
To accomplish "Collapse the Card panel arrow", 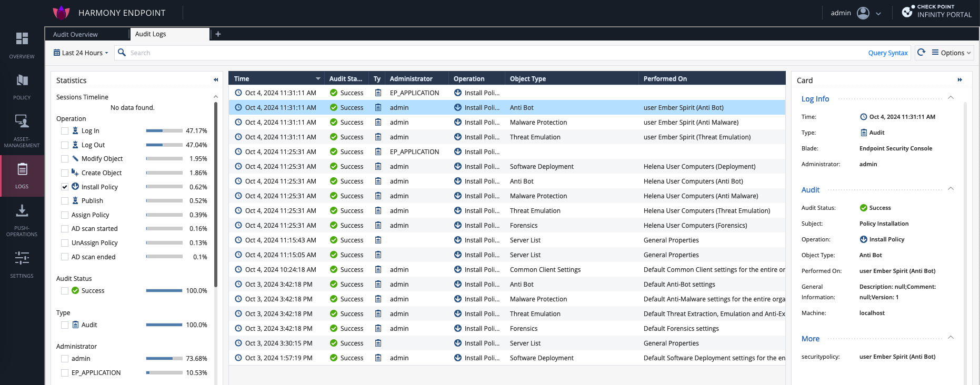I will 959,80.
